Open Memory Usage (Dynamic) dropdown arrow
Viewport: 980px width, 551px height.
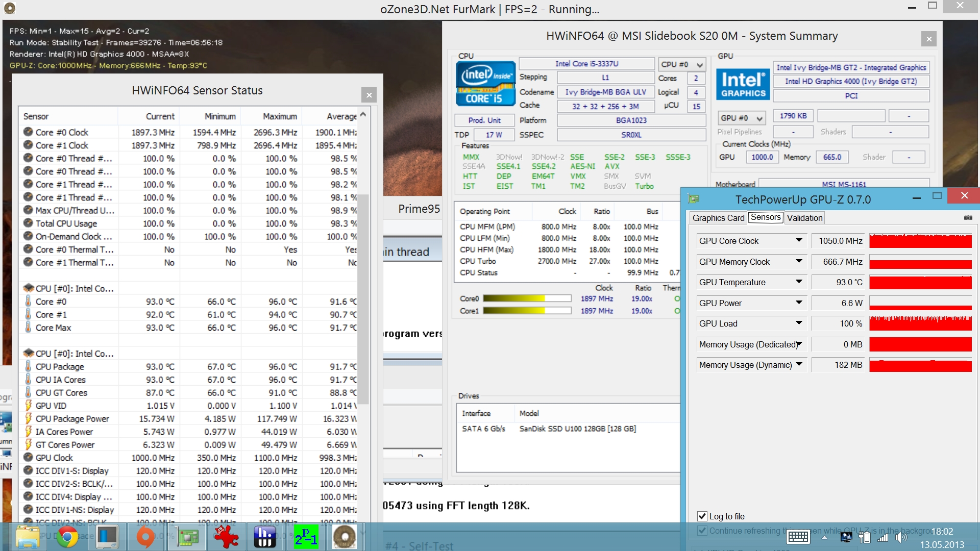coord(799,364)
